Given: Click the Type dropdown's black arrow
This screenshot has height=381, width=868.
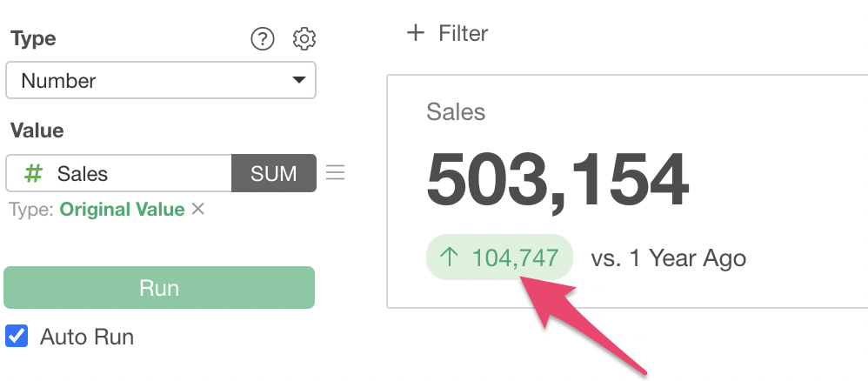Looking at the screenshot, I should tap(298, 81).
